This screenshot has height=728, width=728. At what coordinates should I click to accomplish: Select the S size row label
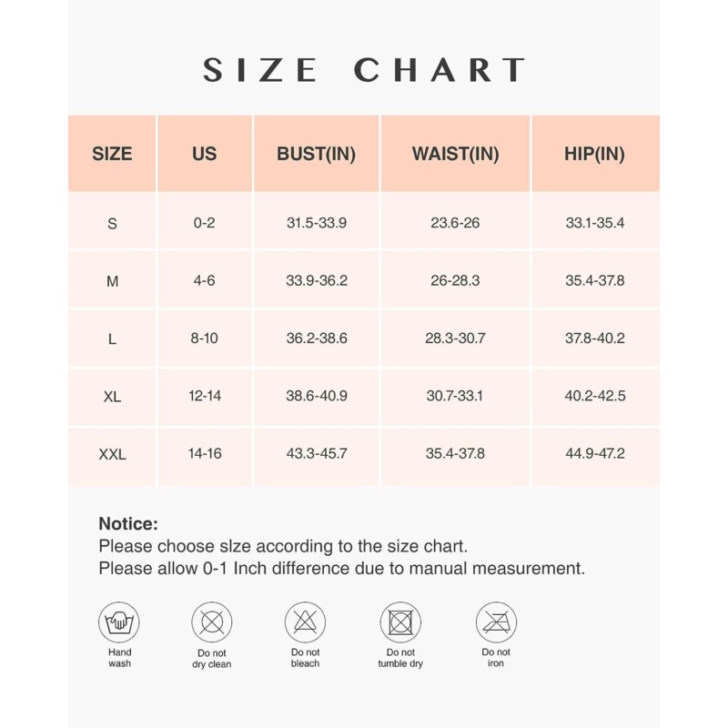pos(112,223)
